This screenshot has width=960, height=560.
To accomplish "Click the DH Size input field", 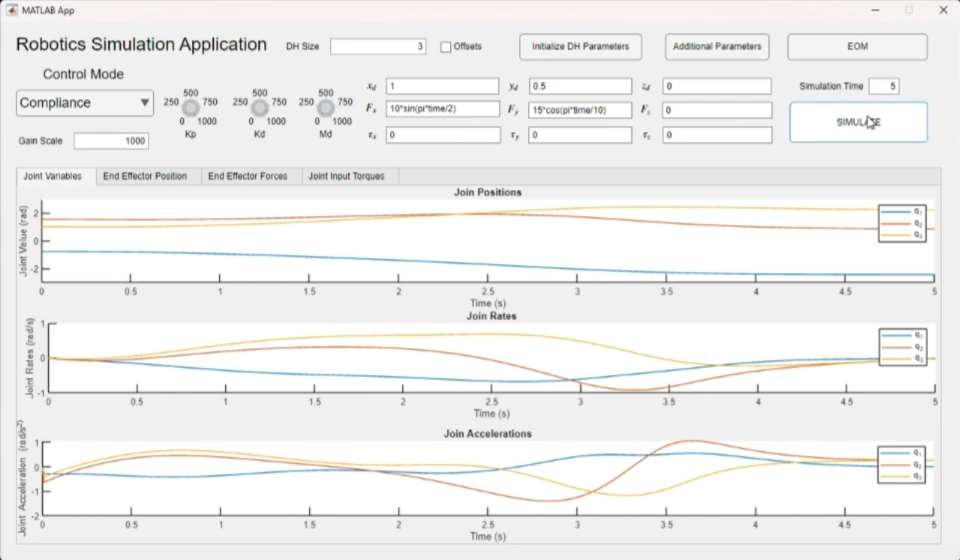I will [x=378, y=46].
